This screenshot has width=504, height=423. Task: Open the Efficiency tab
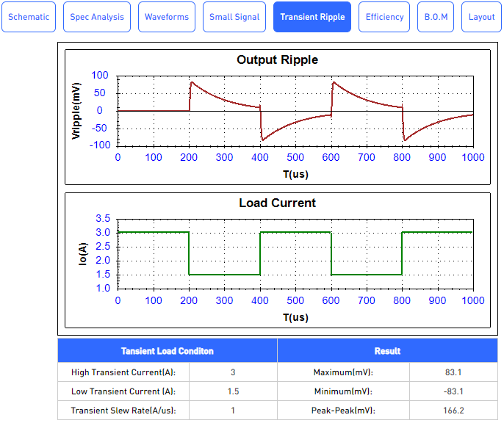tap(384, 17)
